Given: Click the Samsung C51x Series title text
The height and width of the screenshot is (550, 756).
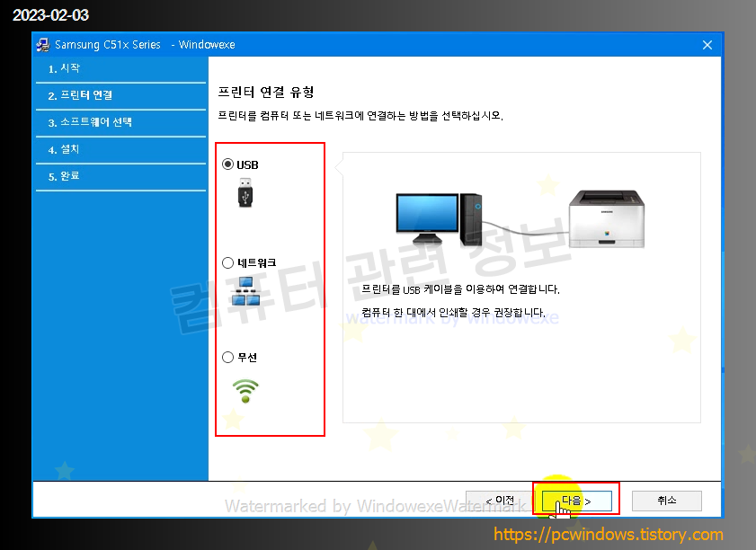Looking at the screenshot, I should 108,45.
